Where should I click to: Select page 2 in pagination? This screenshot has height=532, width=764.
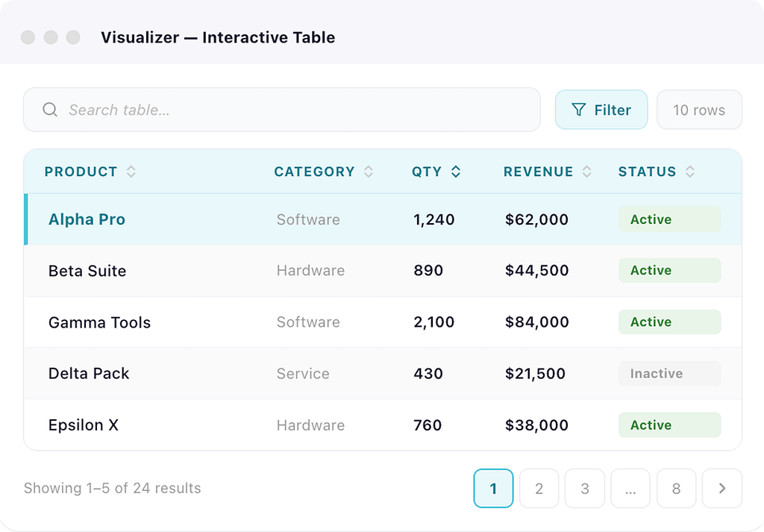539,489
